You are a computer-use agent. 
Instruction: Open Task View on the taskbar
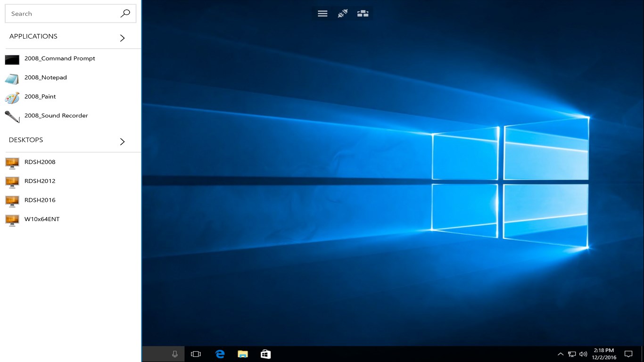coord(196,354)
